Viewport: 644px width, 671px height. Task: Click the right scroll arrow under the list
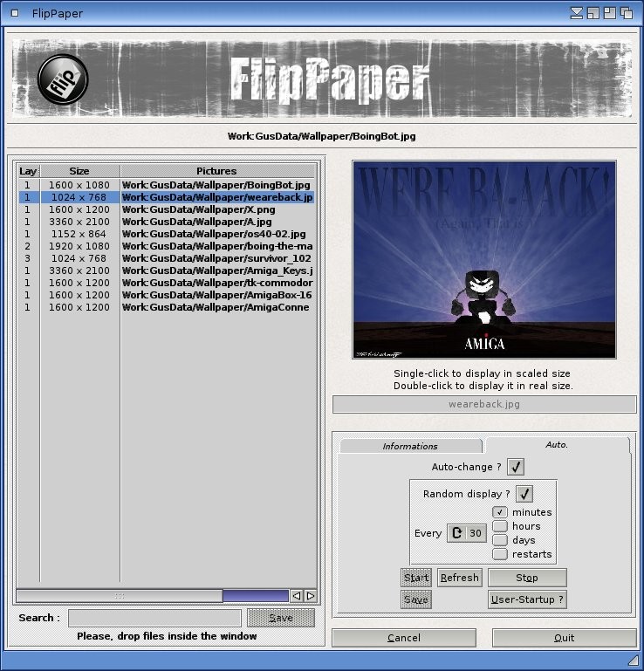[x=311, y=596]
